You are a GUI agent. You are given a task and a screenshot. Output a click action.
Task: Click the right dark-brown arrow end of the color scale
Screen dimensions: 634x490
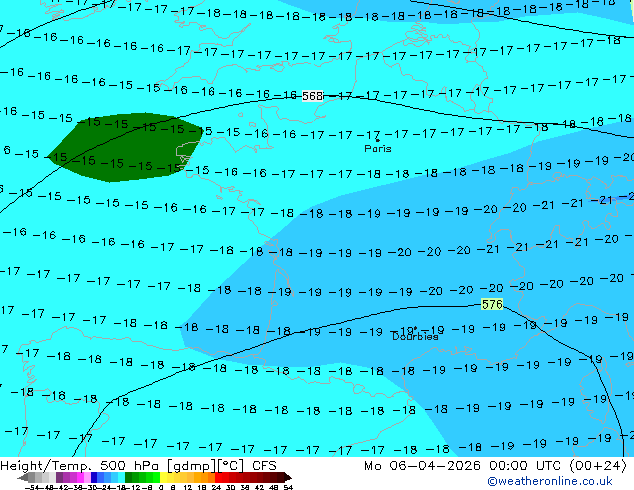[x=287, y=478]
